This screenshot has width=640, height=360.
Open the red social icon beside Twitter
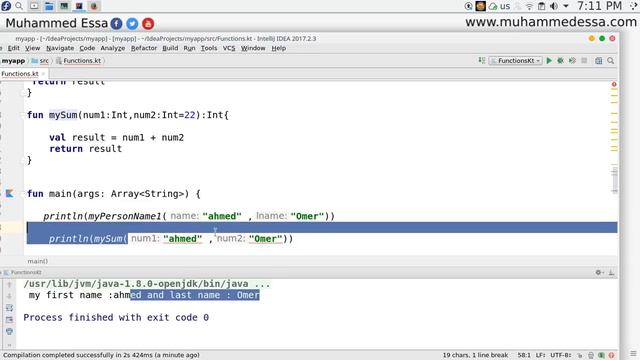click(148, 24)
